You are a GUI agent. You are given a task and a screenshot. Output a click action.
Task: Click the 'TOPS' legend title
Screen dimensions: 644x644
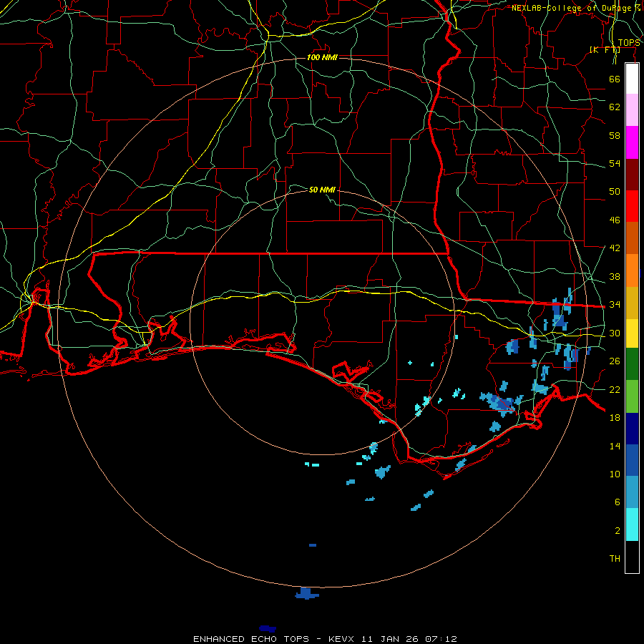coord(629,43)
